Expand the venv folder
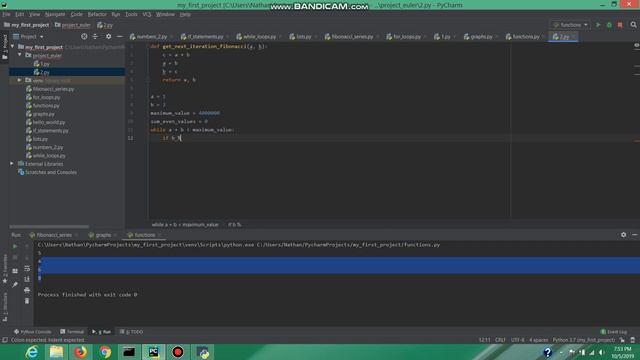The height and width of the screenshot is (360, 640). [x=20, y=80]
